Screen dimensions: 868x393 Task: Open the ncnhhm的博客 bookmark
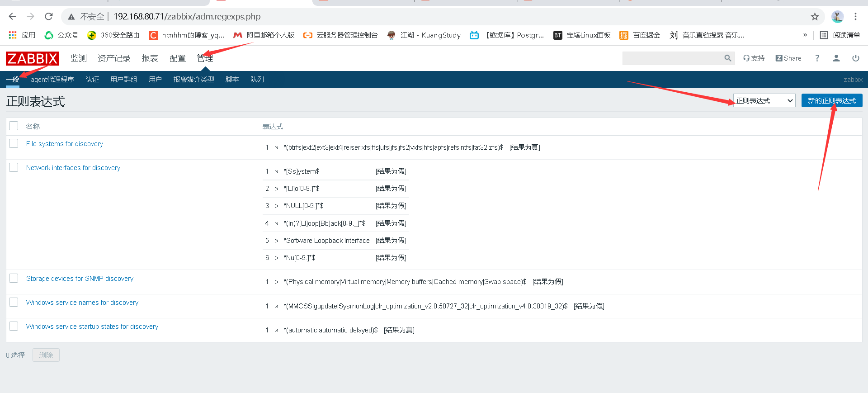click(187, 35)
